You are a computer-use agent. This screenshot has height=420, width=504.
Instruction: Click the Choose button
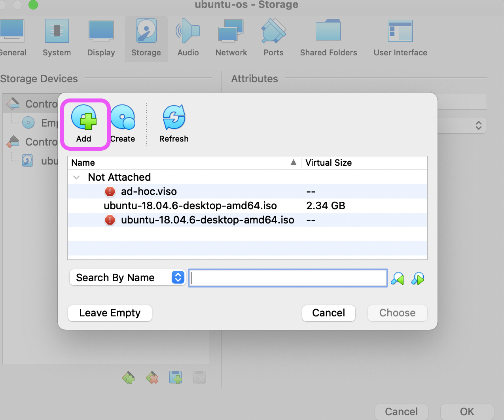click(398, 313)
